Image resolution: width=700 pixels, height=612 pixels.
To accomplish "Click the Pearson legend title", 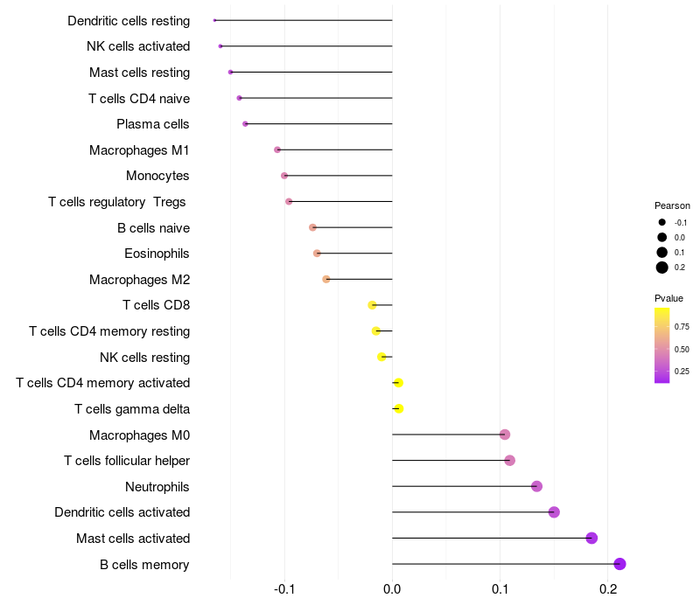I will 672,205.
